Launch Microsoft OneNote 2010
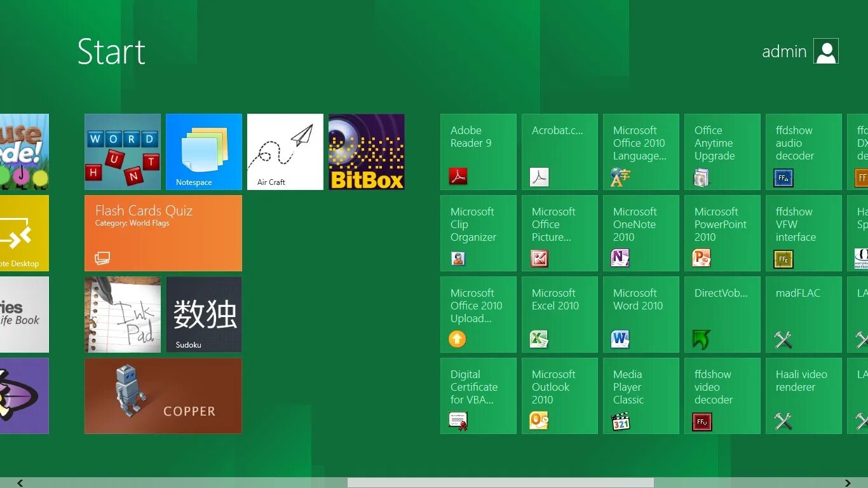The width and height of the screenshot is (868, 488). pyautogui.click(x=641, y=233)
